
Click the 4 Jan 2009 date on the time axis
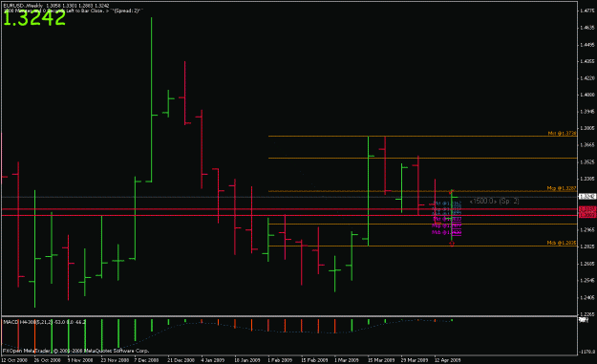point(212,360)
